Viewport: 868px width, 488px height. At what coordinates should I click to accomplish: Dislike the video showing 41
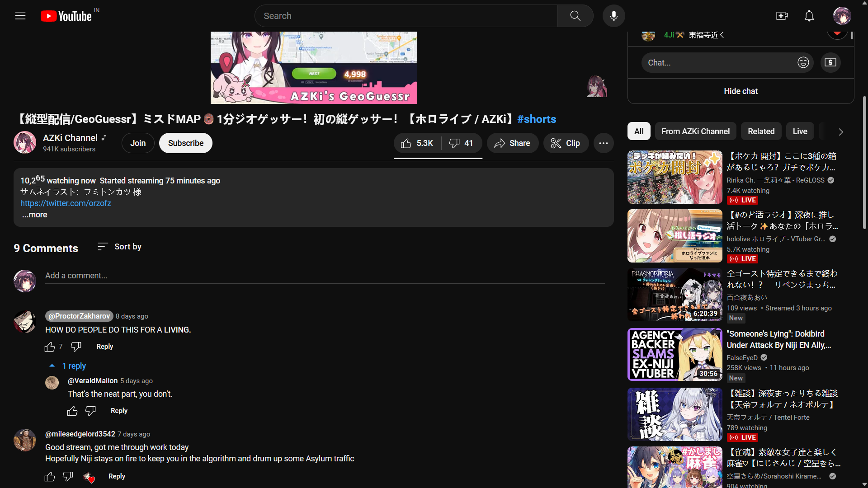tap(462, 143)
